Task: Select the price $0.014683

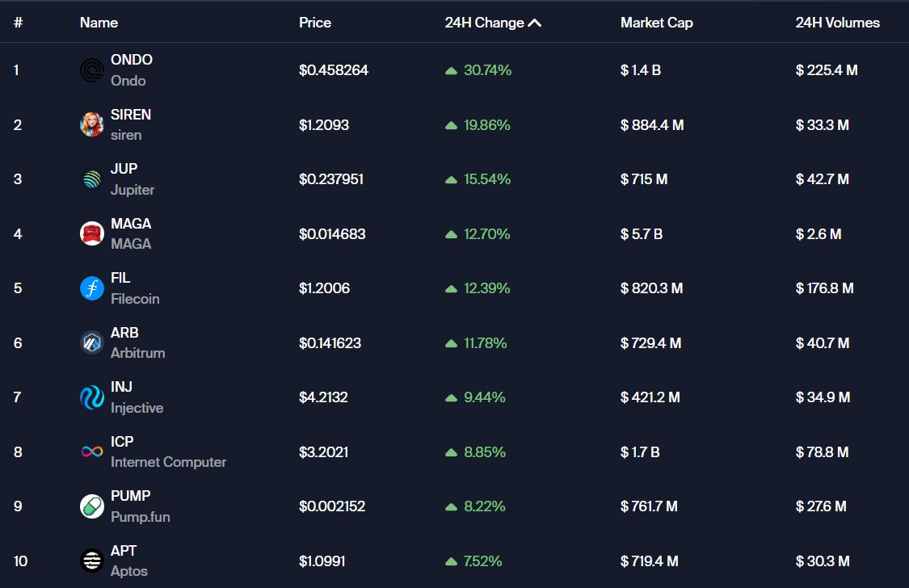Action: click(332, 234)
